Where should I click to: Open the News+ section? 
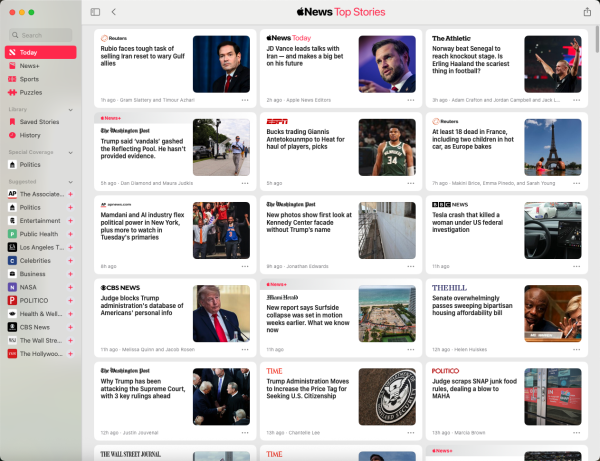(x=41, y=66)
